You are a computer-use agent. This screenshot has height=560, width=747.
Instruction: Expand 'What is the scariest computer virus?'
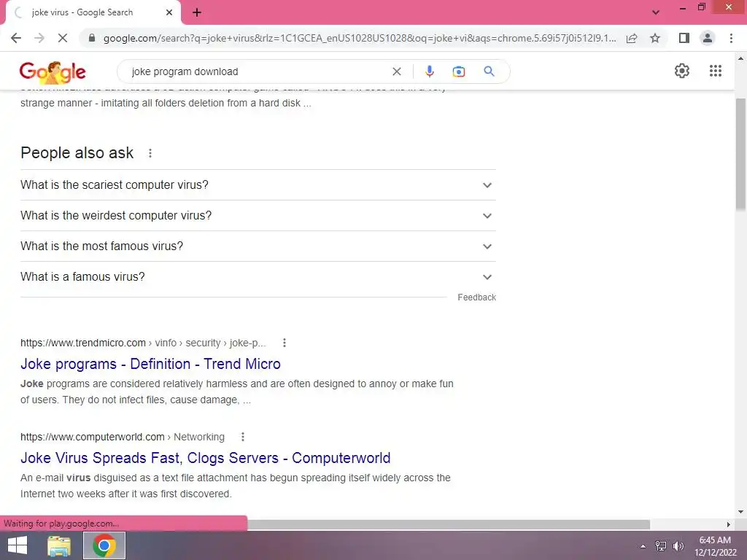click(x=258, y=184)
